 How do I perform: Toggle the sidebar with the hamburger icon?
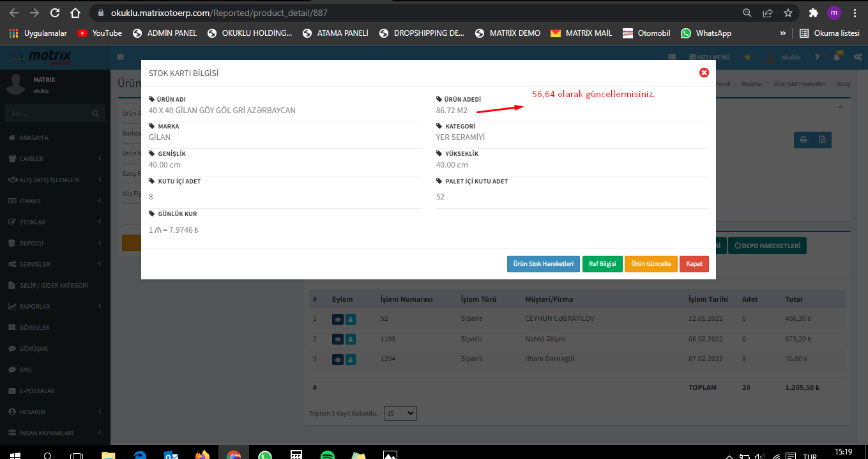pyautogui.click(x=121, y=57)
